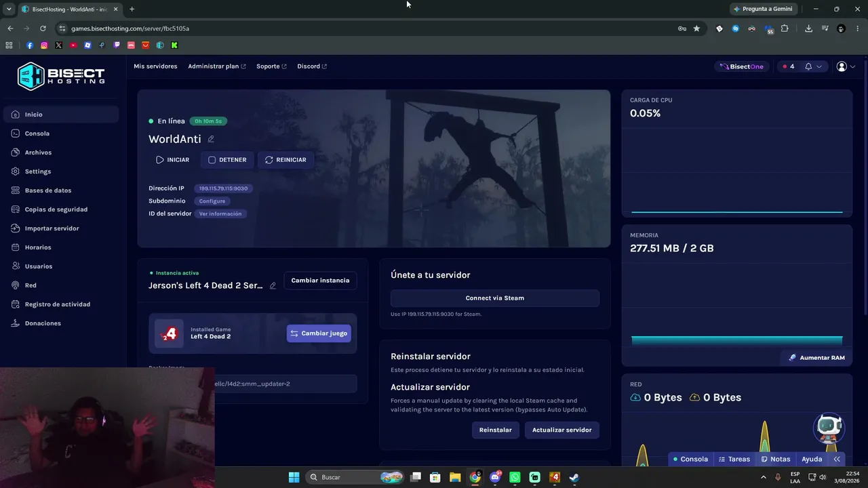
Task: Go to Archivos in the sidebar
Action: (x=61, y=152)
